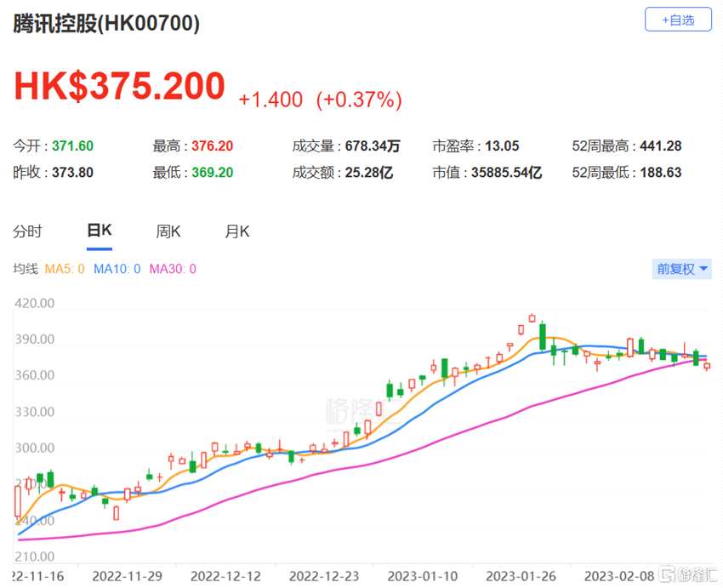Click the 均线 label

[x=26, y=269]
